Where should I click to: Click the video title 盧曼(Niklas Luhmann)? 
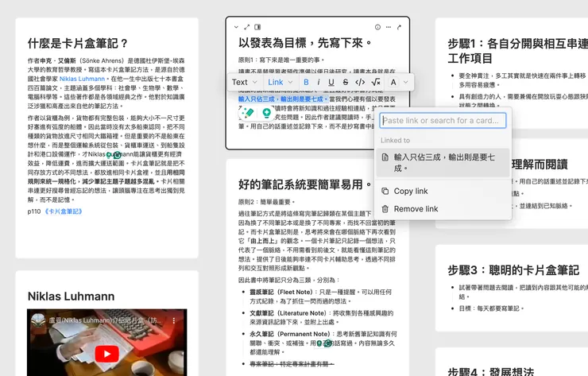click(x=105, y=321)
